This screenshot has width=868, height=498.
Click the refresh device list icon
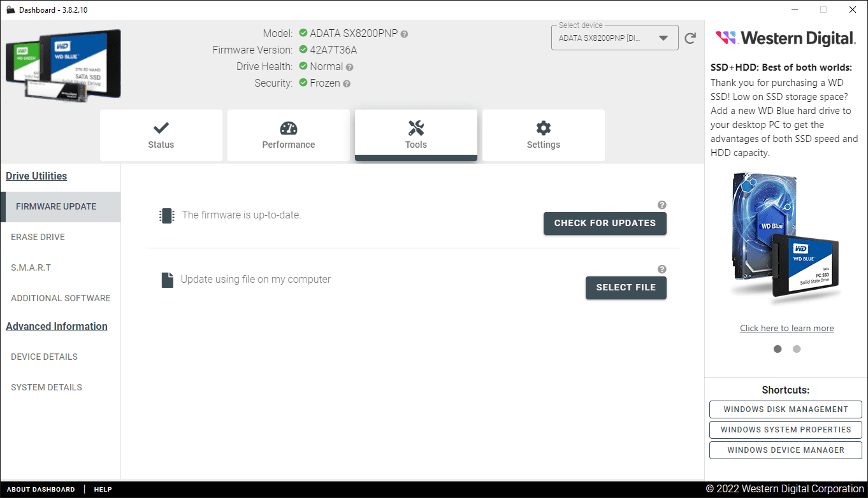tap(690, 38)
